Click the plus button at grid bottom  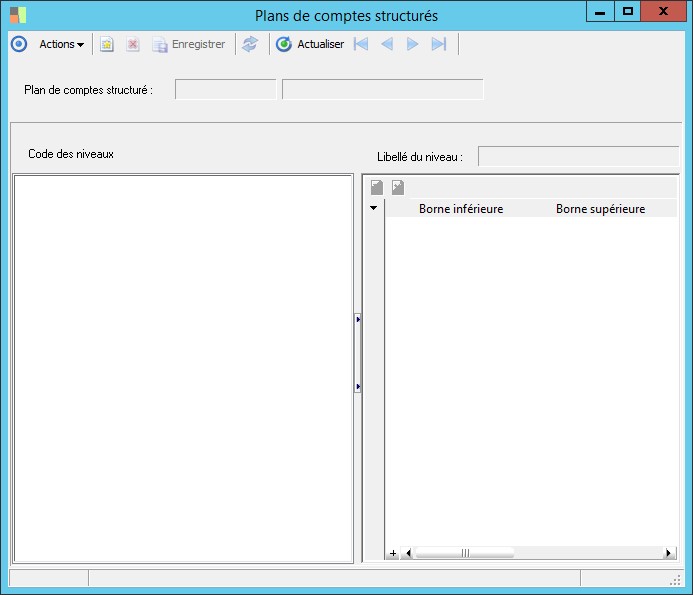click(x=393, y=553)
